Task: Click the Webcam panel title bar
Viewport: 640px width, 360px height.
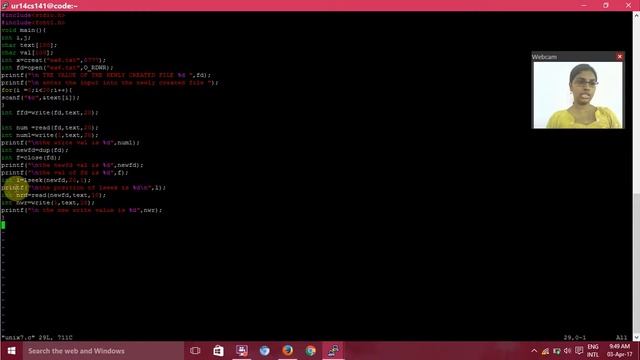Action: (x=573, y=57)
